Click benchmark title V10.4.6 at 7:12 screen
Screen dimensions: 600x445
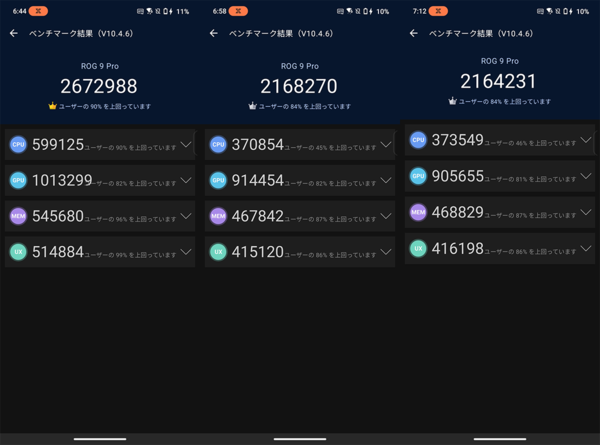481,34
